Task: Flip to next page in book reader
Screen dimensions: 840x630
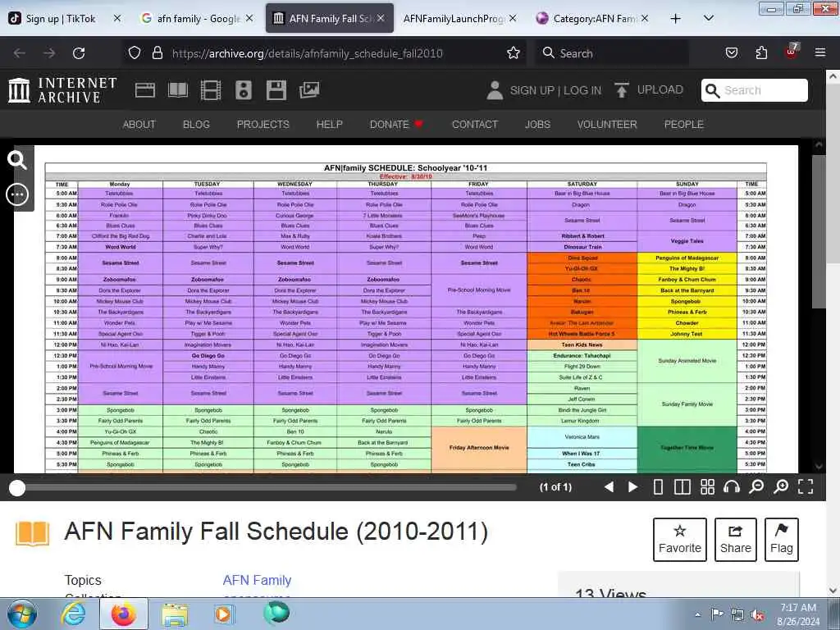Action: coord(632,487)
